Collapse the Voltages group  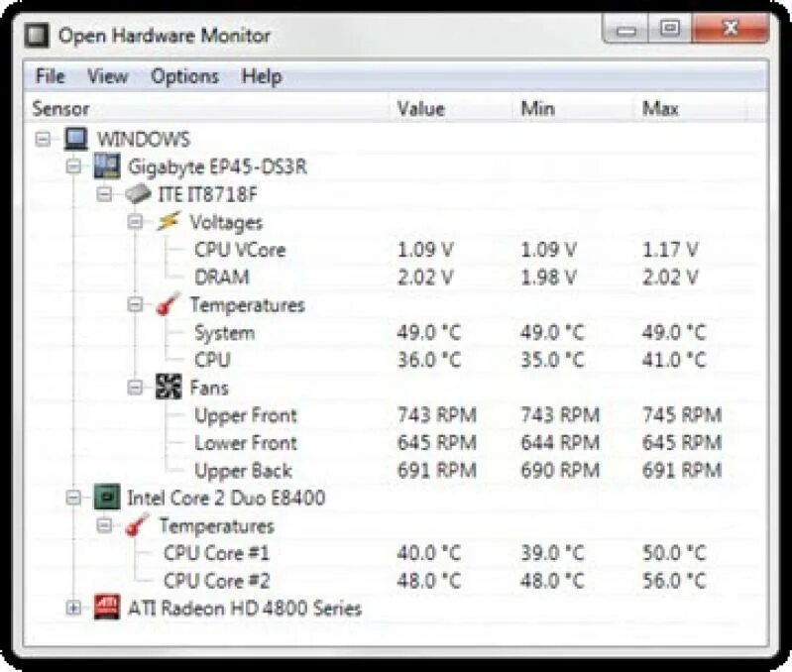(x=135, y=222)
